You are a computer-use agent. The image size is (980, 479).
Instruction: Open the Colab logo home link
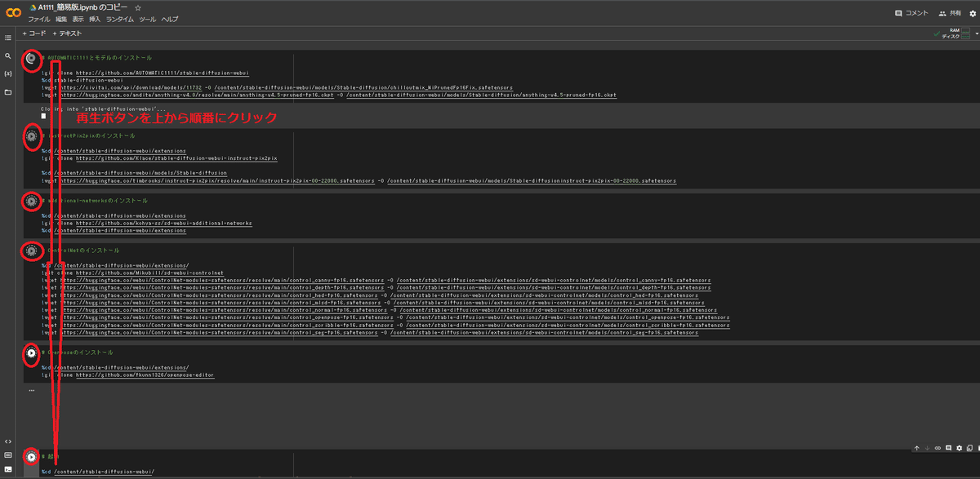[x=13, y=12]
